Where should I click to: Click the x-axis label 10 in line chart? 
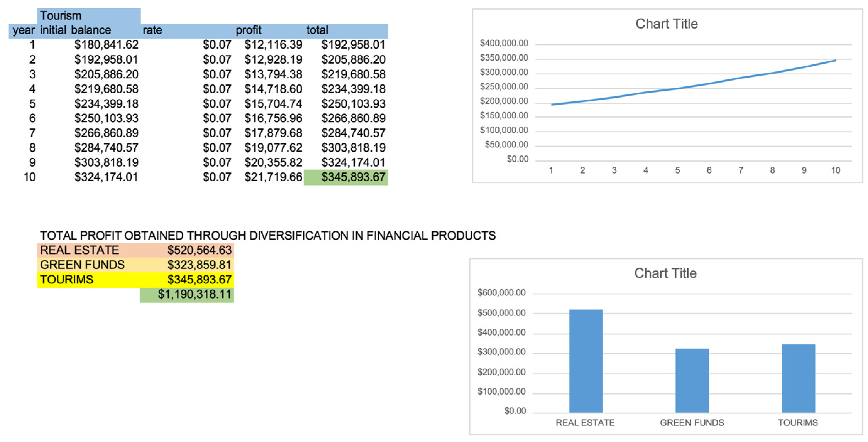pyautogui.click(x=836, y=171)
